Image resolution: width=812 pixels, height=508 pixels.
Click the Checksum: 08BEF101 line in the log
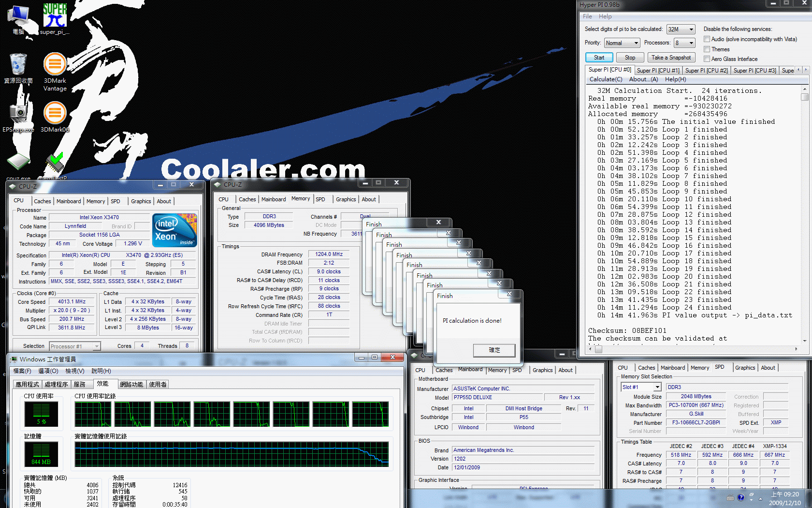(627, 330)
